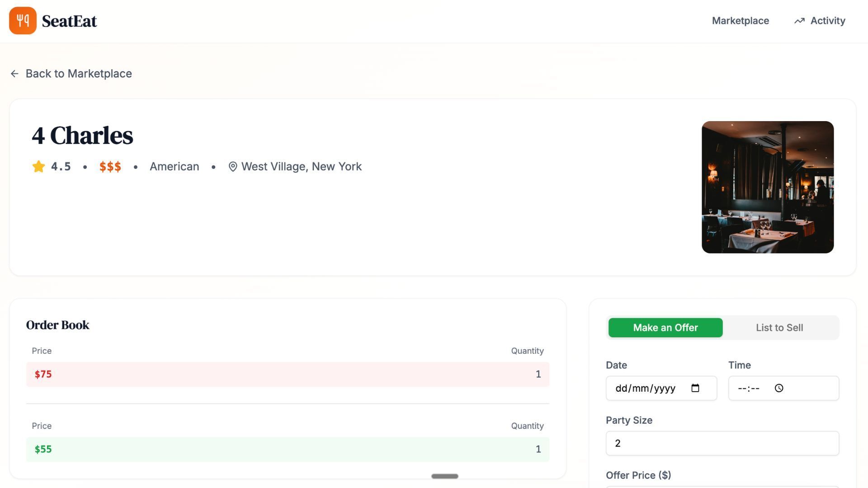Image resolution: width=868 pixels, height=488 pixels.
Task: Open the Marketplace nav item
Action: (740, 21)
